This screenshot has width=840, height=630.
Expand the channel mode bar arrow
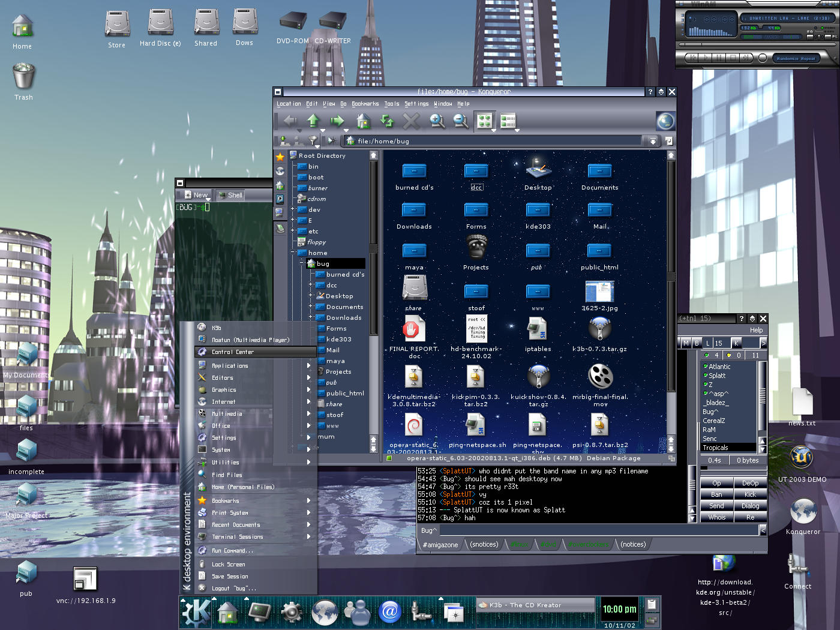tap(763, 343)
